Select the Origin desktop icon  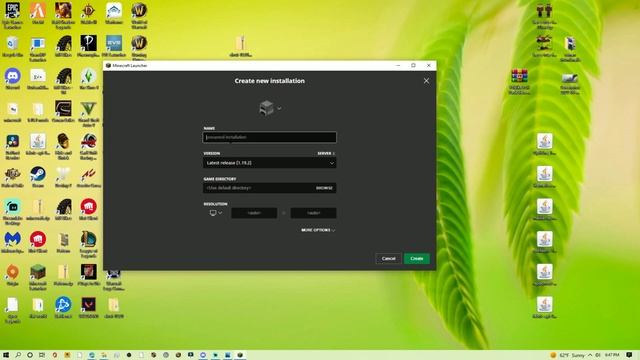[x=12, y=275]
